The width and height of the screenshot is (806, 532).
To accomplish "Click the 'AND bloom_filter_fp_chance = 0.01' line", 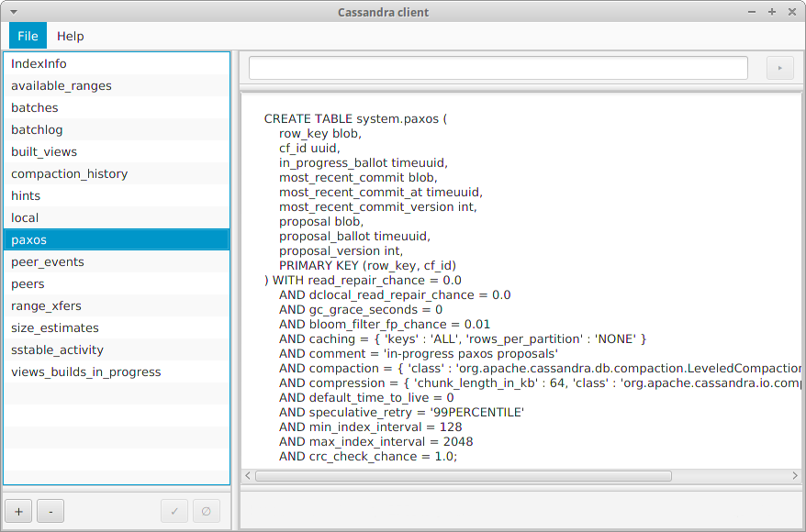I will (x=385, y=325).
